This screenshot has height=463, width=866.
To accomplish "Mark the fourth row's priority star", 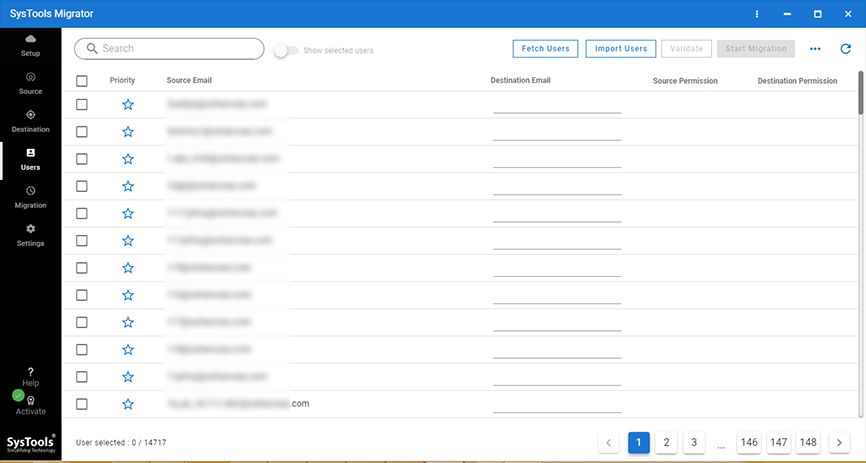I will (x=128, y=186).
